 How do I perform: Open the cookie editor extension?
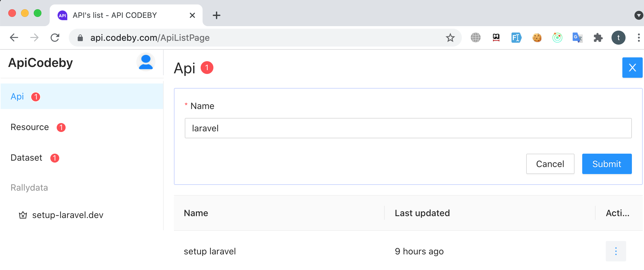537,38
